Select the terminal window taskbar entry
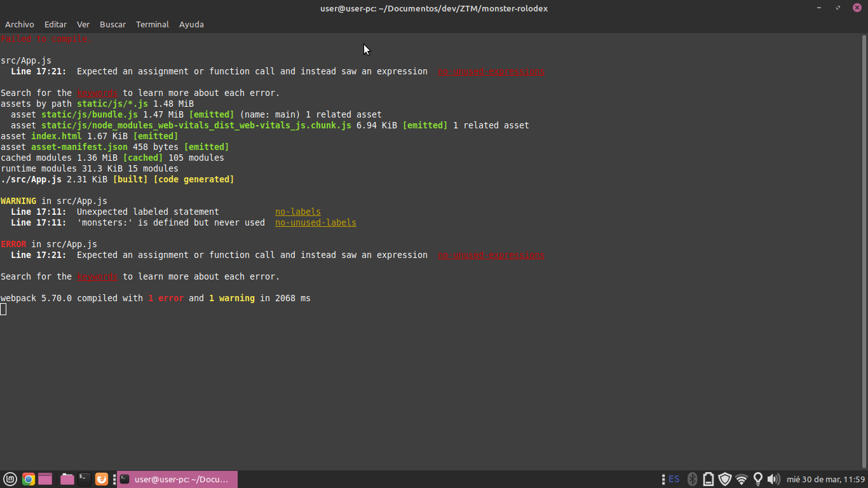Image resolution: width=868 pixels, height=488 pixels. pyautogui.click(x=177, y=479)
